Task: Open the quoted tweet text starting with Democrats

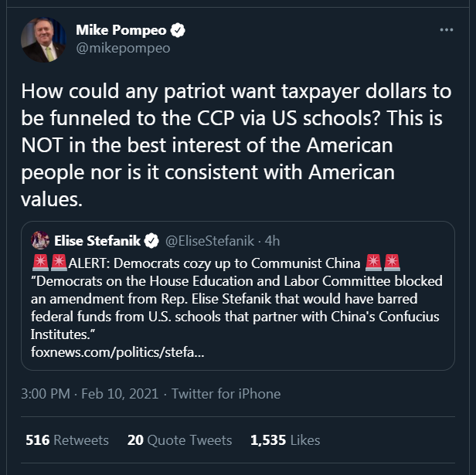Action: [x=236, y=307]
